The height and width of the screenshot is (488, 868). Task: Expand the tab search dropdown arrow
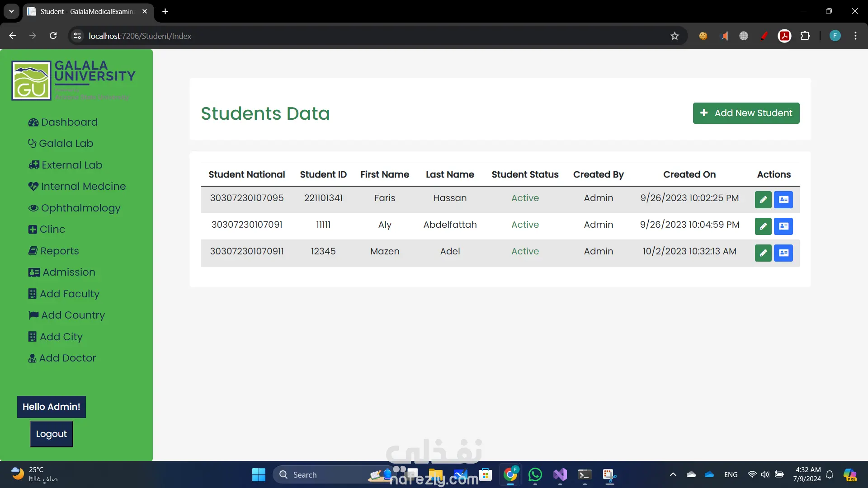11,11
